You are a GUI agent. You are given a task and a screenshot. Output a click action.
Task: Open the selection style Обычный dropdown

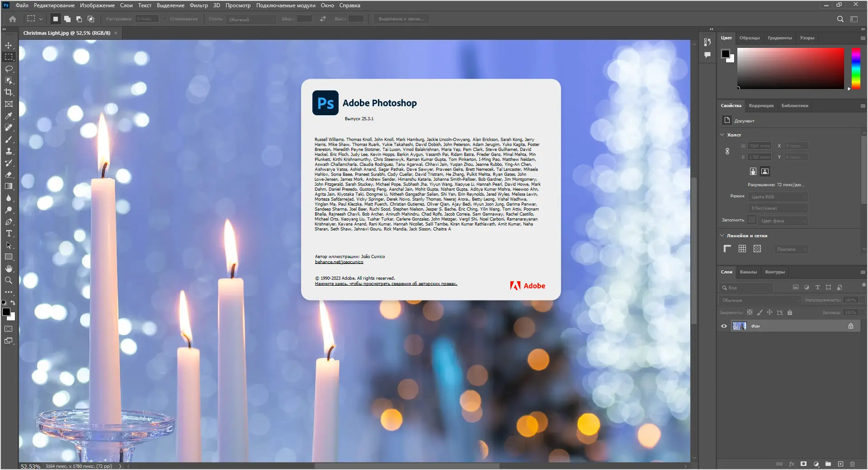coord(251,19)
